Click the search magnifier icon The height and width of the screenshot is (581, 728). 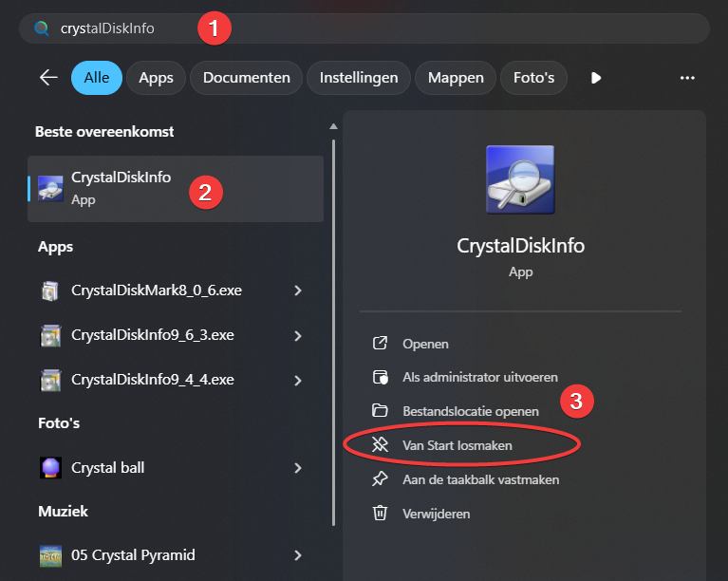(x=41, y=28)
